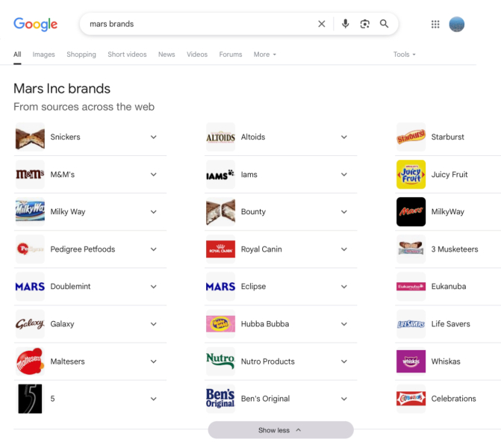The image size is (501, 448).
Task: Open the Videos tab
Action: 197,55
